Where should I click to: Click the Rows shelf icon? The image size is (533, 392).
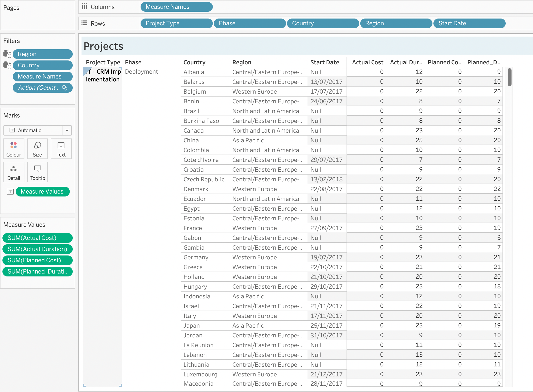(84, 23)
